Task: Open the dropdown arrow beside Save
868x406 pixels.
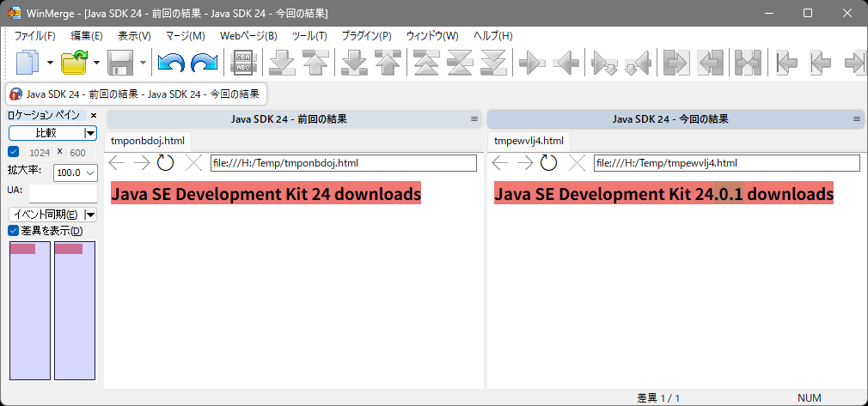Action: click(x=143, y=63)
